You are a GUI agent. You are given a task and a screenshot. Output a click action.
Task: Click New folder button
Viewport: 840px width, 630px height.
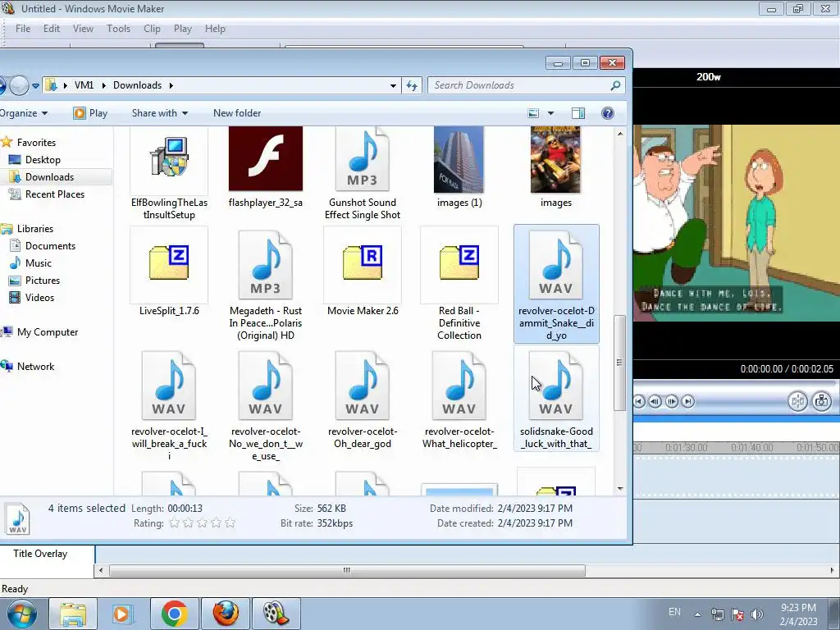pyautogui.click(x=237, y=113)
